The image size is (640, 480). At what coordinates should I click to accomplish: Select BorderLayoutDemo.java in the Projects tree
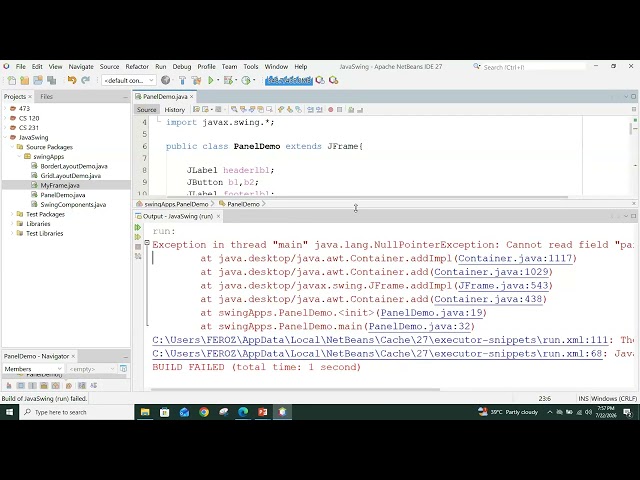(73, 166)
